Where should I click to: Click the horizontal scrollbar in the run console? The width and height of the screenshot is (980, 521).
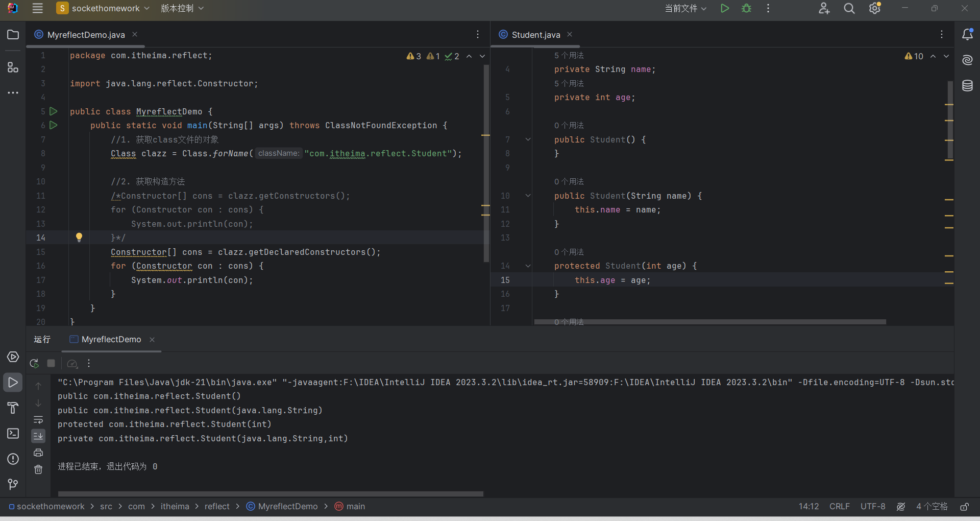tap(271, 494)
